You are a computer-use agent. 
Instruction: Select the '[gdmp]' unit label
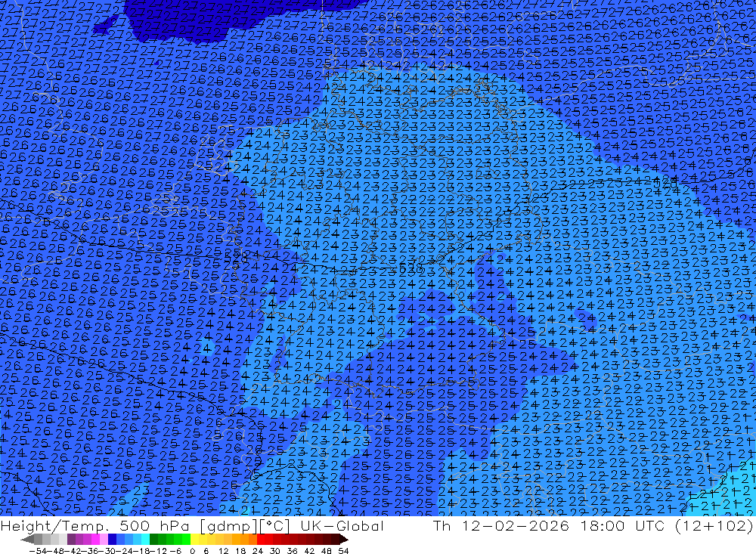[x=227, y=527]
